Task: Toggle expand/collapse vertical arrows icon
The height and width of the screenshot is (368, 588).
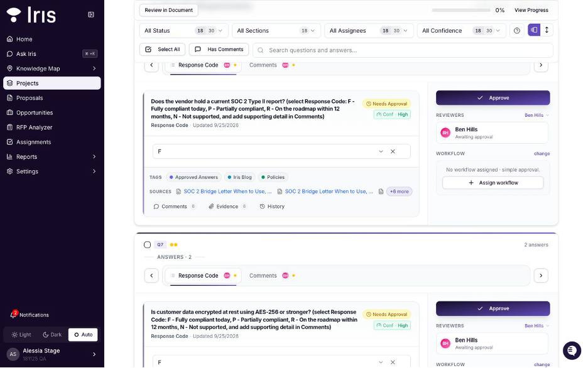Action: coord(547,30)
